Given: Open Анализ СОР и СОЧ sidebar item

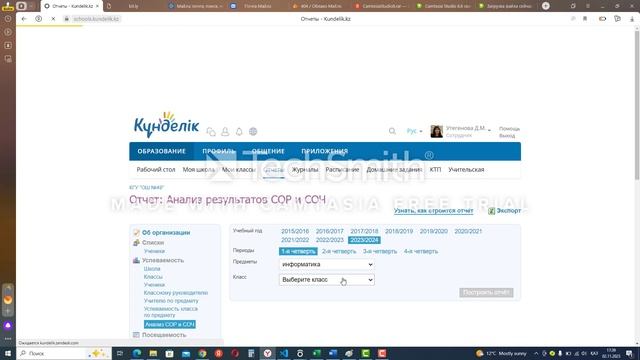Looking at the screenshot, I should click(x=170, y=324).
